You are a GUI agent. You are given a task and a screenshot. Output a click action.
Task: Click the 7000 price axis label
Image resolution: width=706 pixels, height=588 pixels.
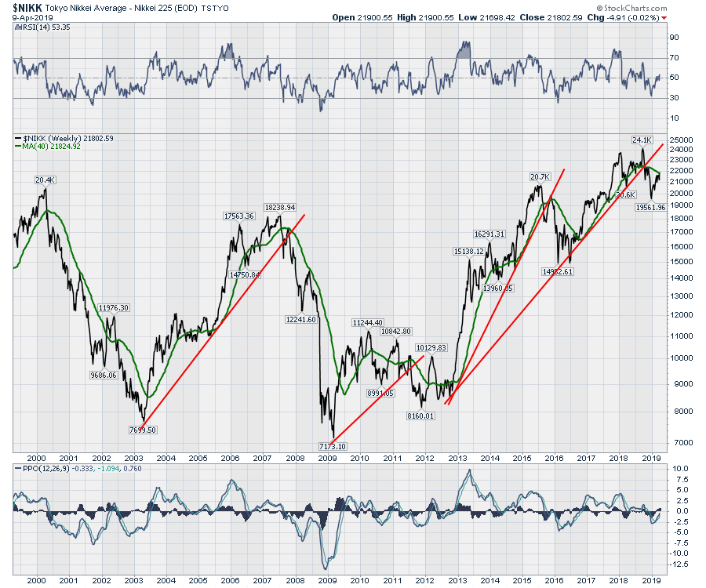click(x=683, y=443)
